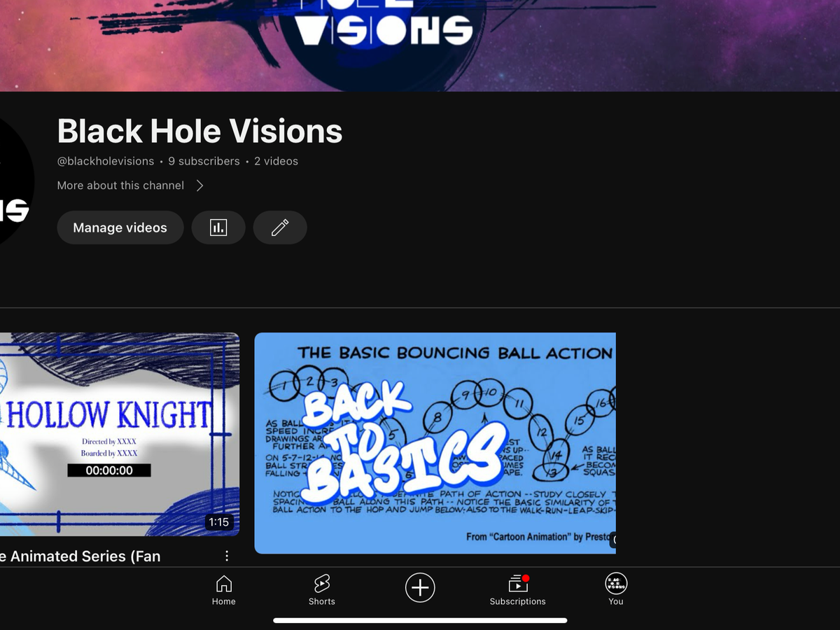Open the More about this channel link
The height and width of the screenshot is (630, 840).
tap(120, 185)
